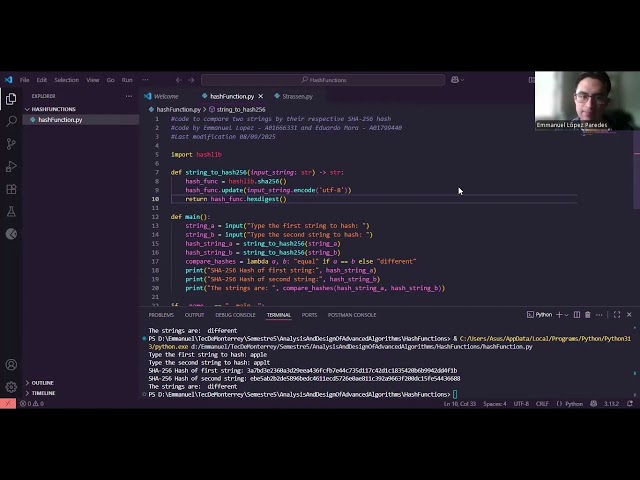Switch to the OUTPUT panel tab
This screenshot has height=480, width=640.
coord(194,315)
